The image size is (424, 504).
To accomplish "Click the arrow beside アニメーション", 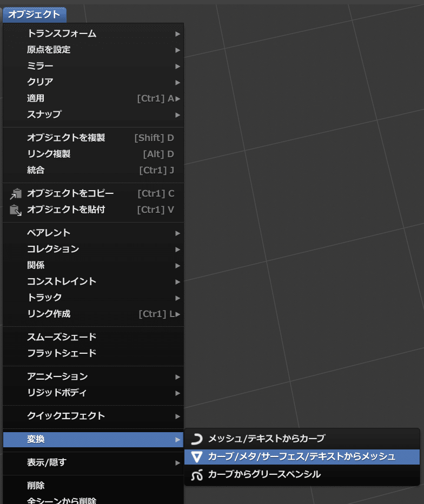I will pyautogui.click(x=177, y=377).
